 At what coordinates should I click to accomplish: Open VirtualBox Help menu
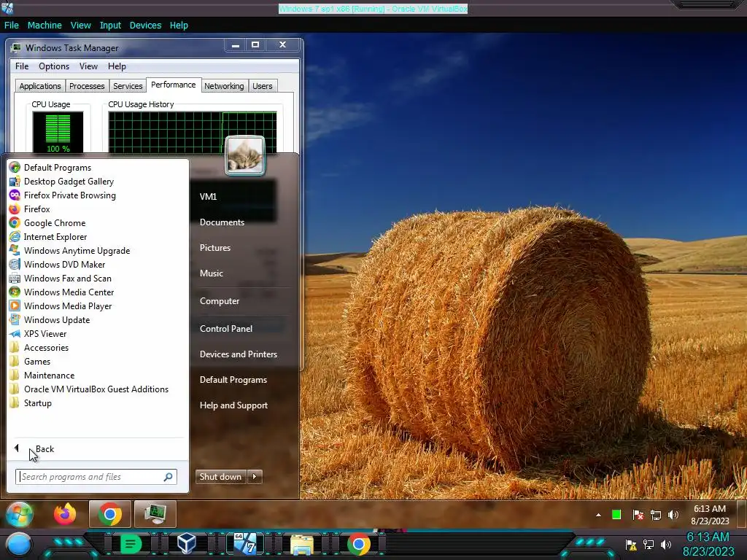pyautogui.click(x=179, y=26)
